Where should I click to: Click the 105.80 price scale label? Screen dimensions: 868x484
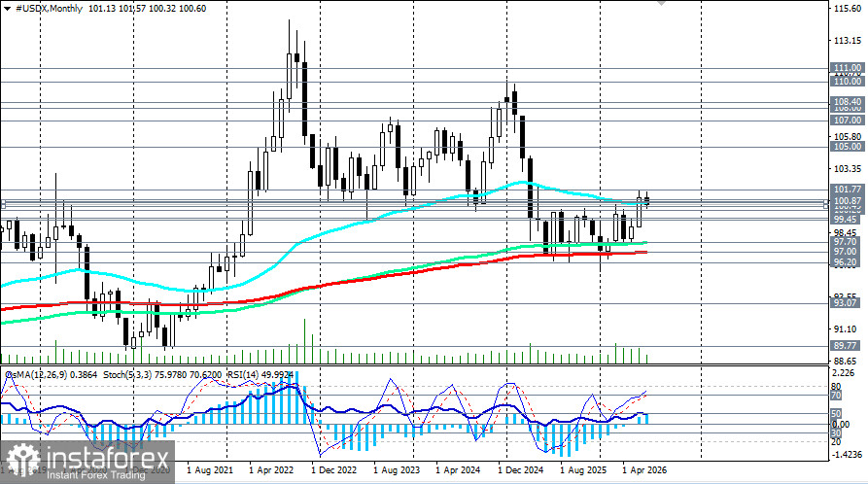click(848, 136)
